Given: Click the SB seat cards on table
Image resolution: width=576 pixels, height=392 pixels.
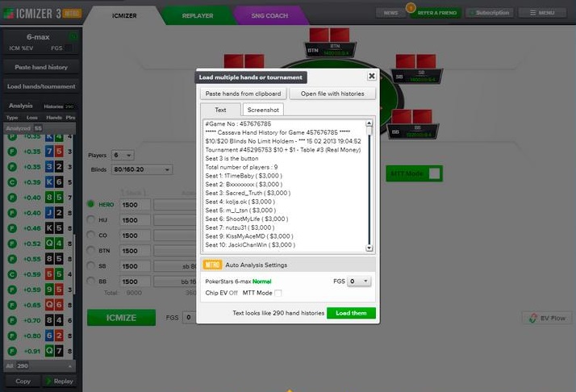Looking at the screenshot, I should [x=415, y=61].
